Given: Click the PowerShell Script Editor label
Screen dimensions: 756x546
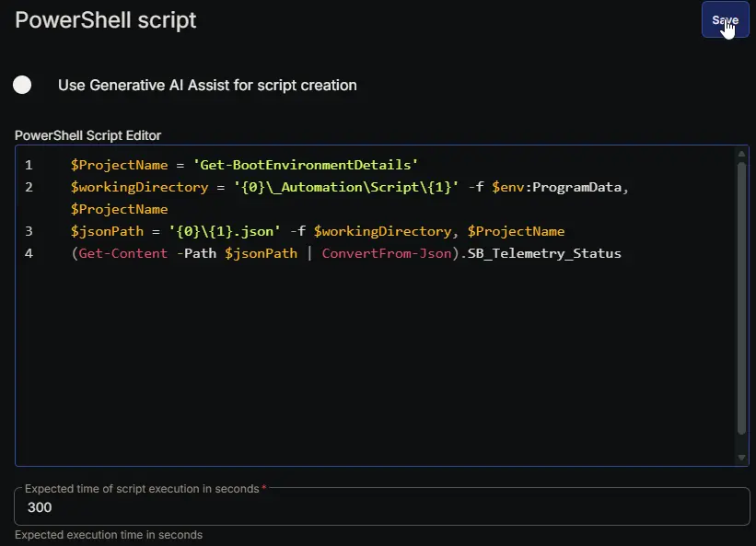Looking at the screenshot, I should (x=87, y=135).
